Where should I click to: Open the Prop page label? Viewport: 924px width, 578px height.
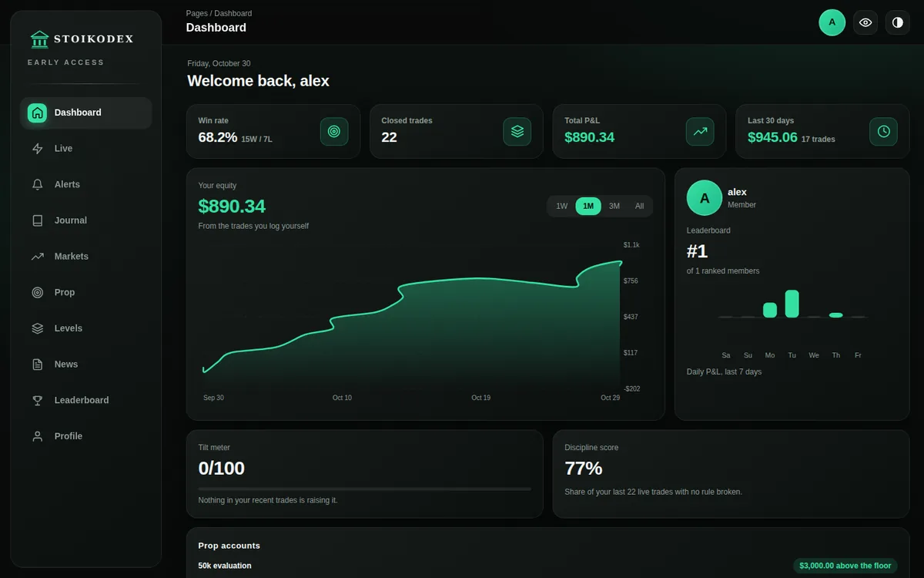pyautogui.click(x=65, y=292)
